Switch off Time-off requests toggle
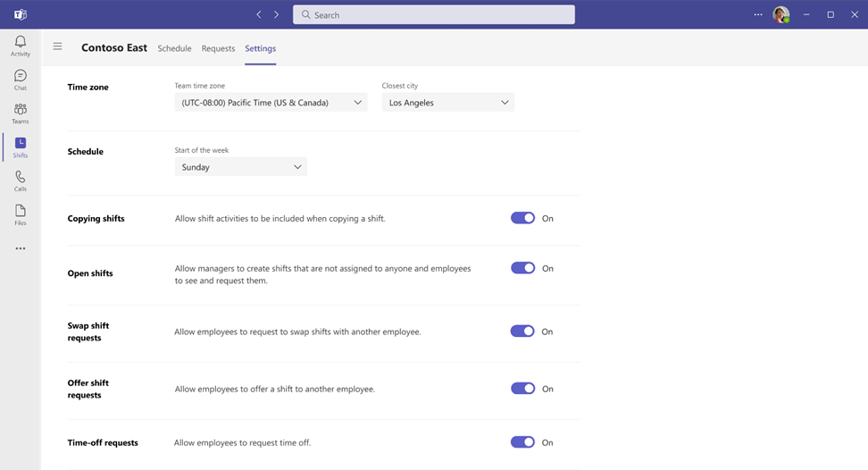This screenshot has width=868, height=470. pyautogui.click(x=522, y=442)
